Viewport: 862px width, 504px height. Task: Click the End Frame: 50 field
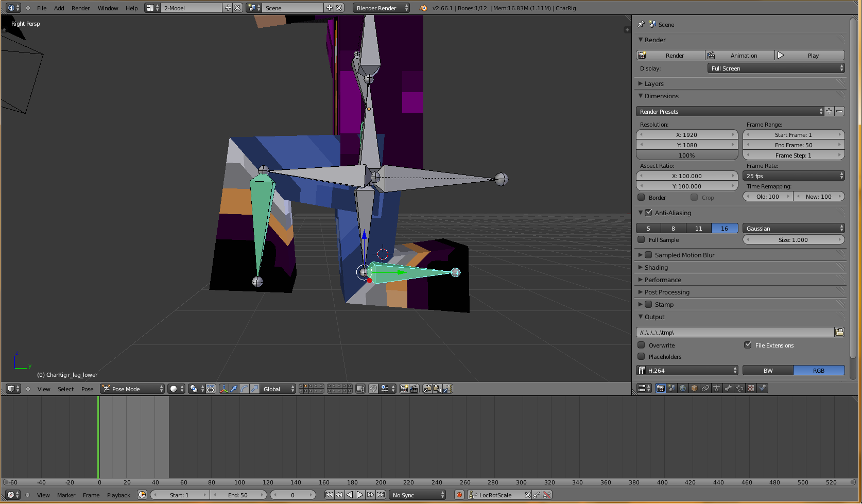click(x=793, y=145)
